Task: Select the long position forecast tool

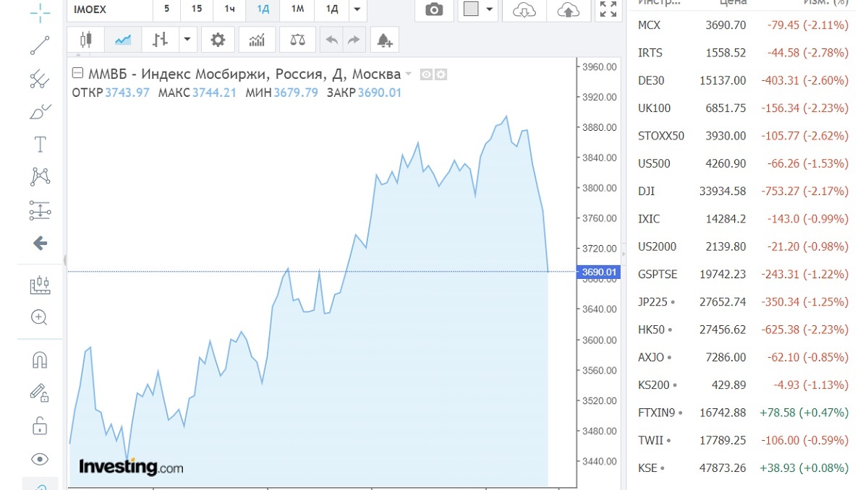Action: (40, 210)
